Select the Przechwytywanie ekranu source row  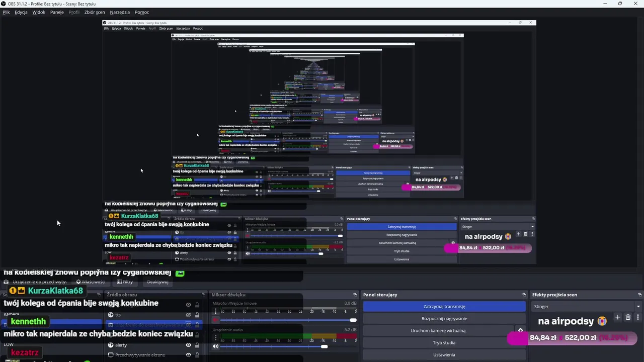[153, 355]
